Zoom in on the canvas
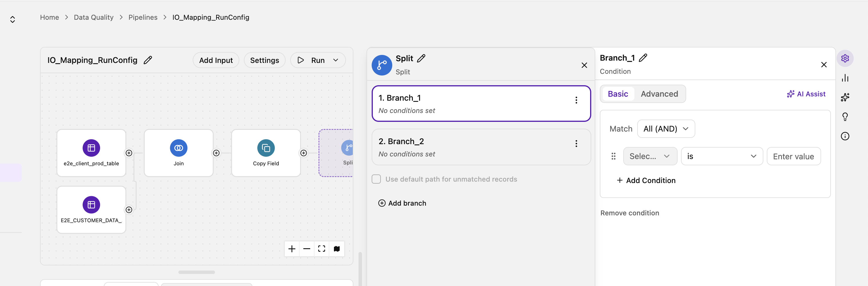Screen dimensions: 868x286 pos(292,249)
